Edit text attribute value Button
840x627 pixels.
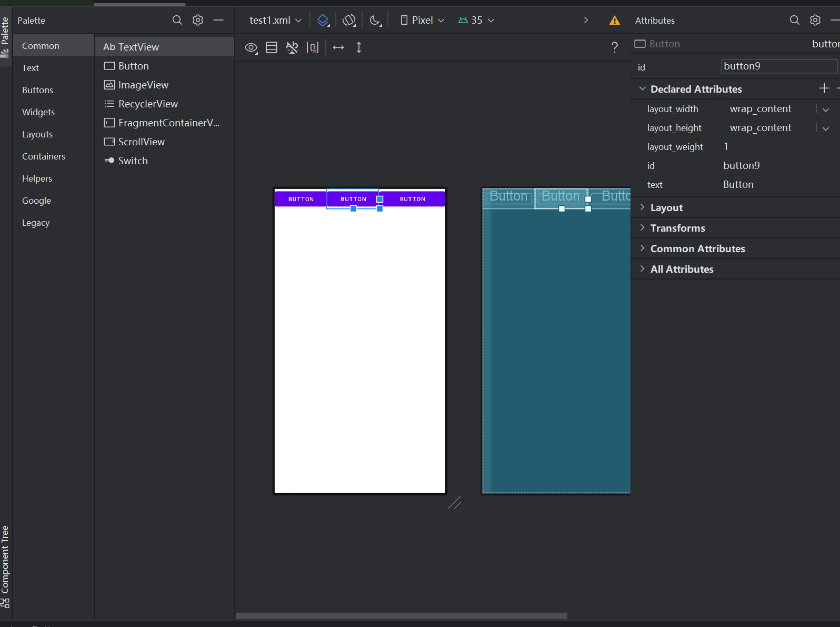pyautogui.click(x=738, y=185)
